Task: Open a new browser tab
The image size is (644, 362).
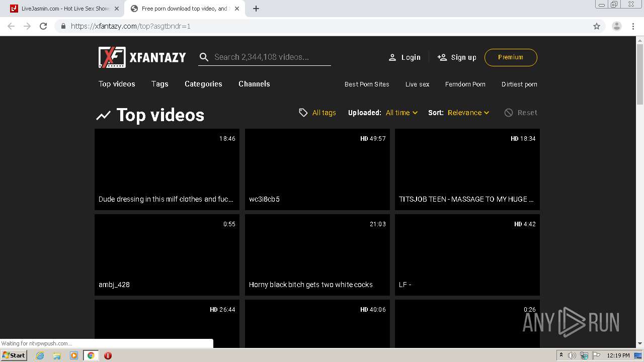Action: 256,9
